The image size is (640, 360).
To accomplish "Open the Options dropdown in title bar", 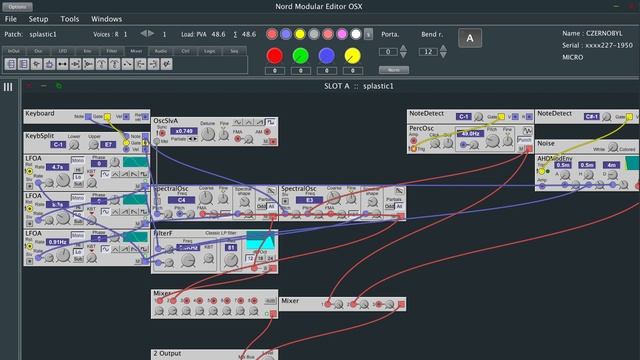I will pyautogui.click(x=17, y=7).
